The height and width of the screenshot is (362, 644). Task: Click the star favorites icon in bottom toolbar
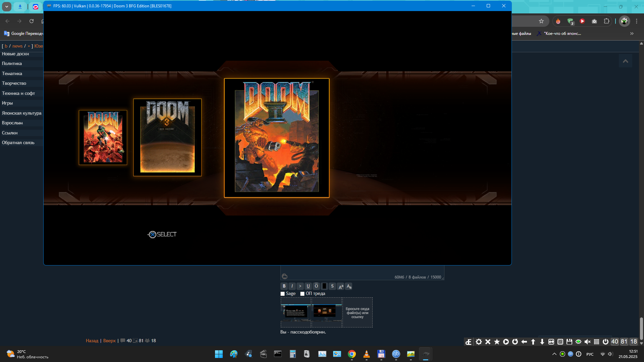click(497, 342)
